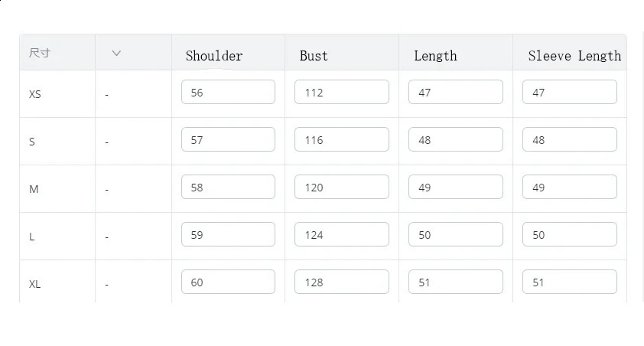
Task: Click the XS Shoulder field showing 56
Action: [228, 92]
